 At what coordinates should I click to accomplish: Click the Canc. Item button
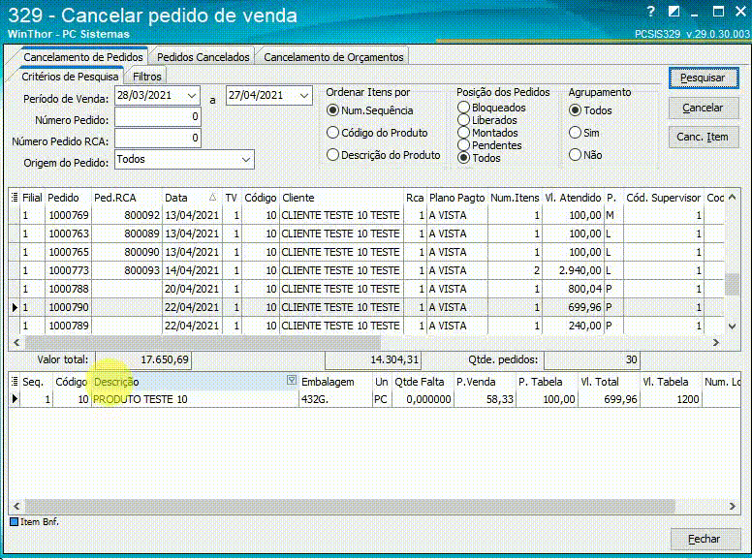click(704, 138)
